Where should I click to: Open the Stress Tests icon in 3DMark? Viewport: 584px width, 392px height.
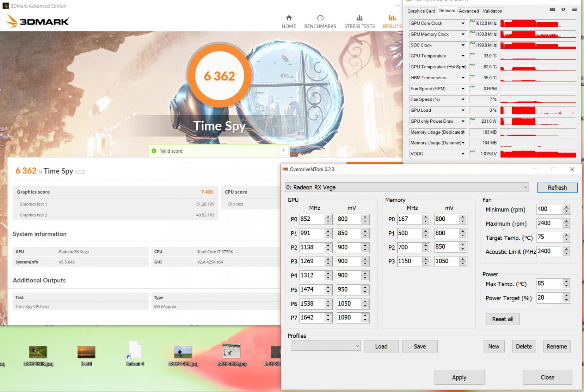pos(359,18)
